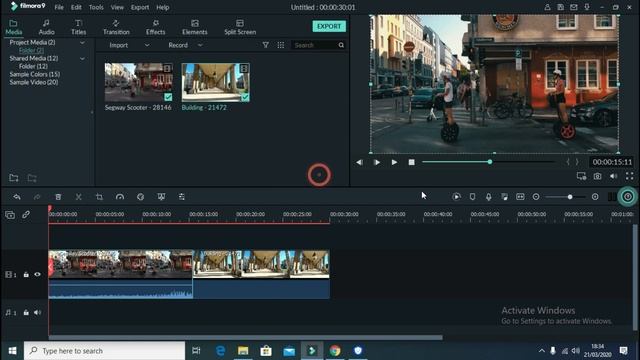Click the add track manager icon
The width and height of the screenshot is (640, 360).
[x=10, y=214]
